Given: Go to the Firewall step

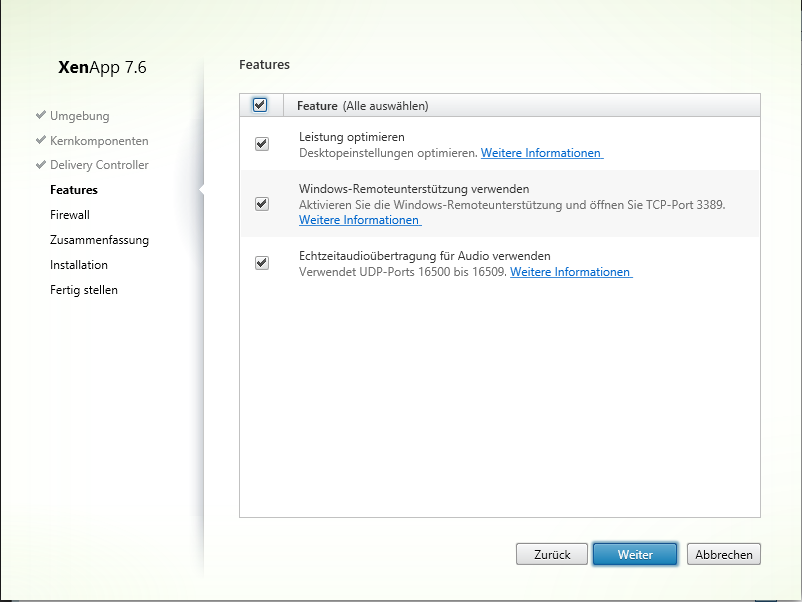Looking at the screenshot, I should pos(70,215).
